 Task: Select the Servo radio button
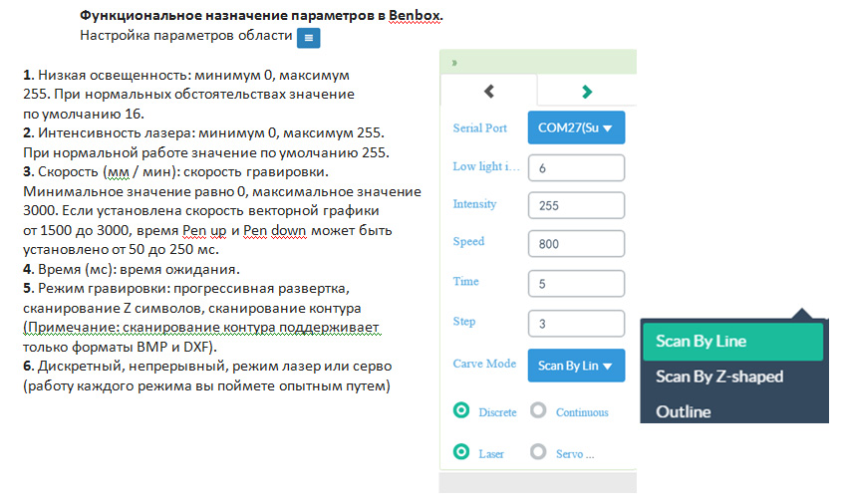[x=538, y=451]
